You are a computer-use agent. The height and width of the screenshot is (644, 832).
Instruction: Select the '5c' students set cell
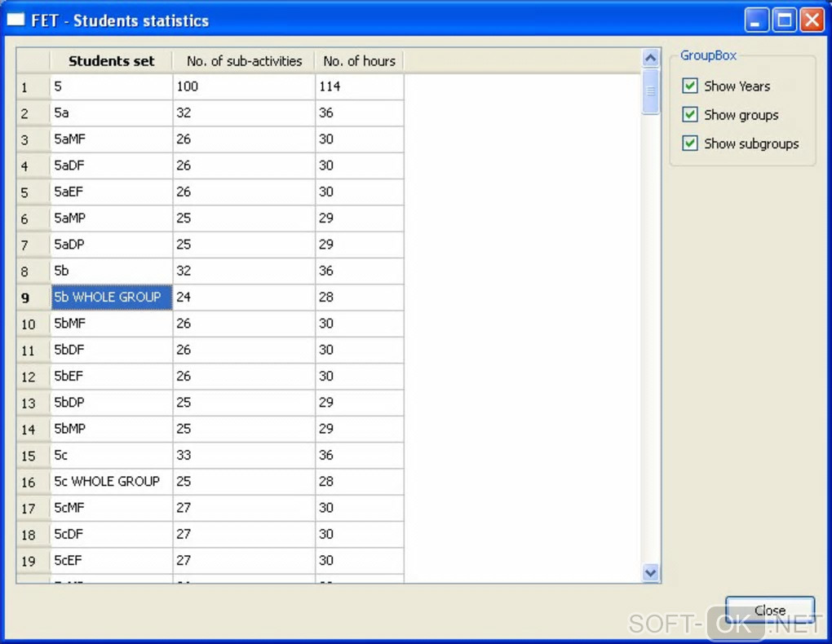[112, 455]
